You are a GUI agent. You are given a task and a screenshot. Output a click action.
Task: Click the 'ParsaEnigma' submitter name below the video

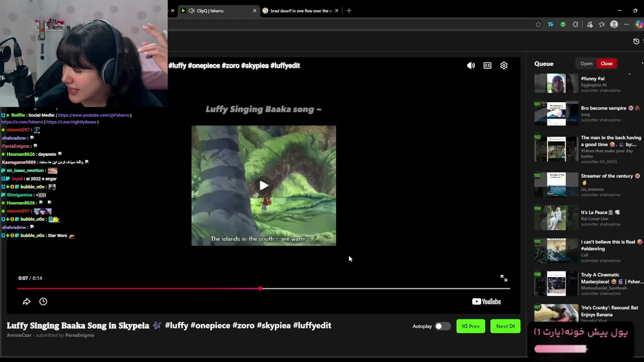pyautogui.click(x=79, y=335)
